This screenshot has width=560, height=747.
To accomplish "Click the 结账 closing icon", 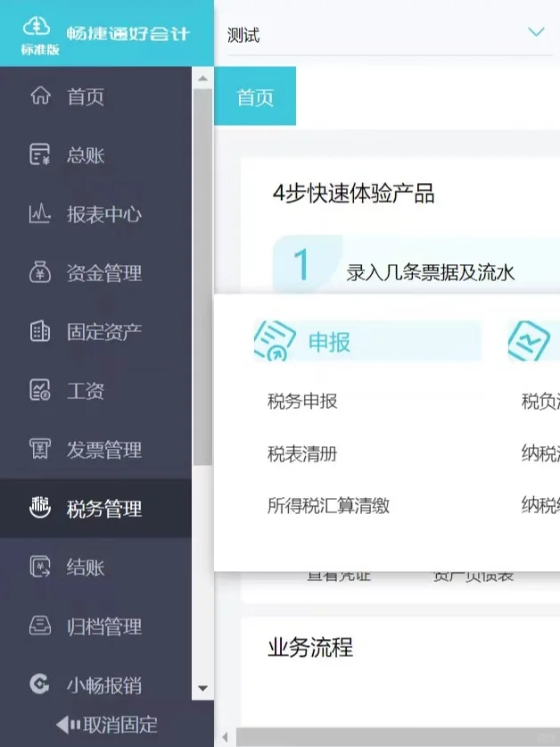I will point(40,567).
